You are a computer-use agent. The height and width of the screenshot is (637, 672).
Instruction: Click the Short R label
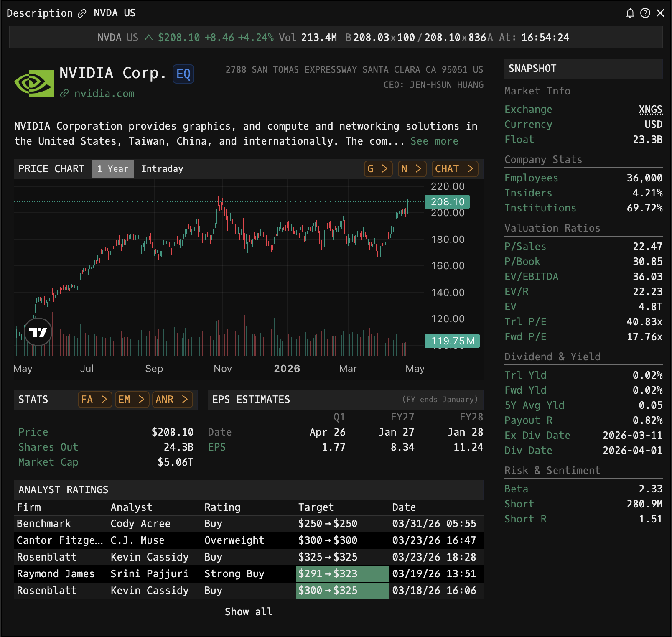point(526,519)
